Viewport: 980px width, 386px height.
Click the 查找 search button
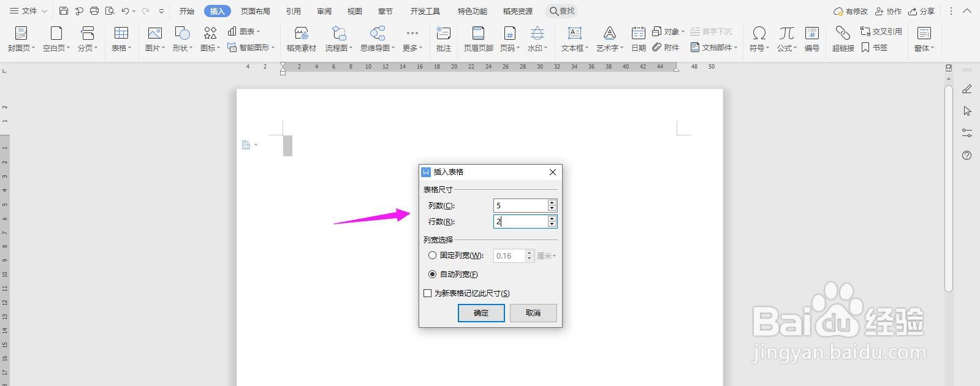[561, 11]
